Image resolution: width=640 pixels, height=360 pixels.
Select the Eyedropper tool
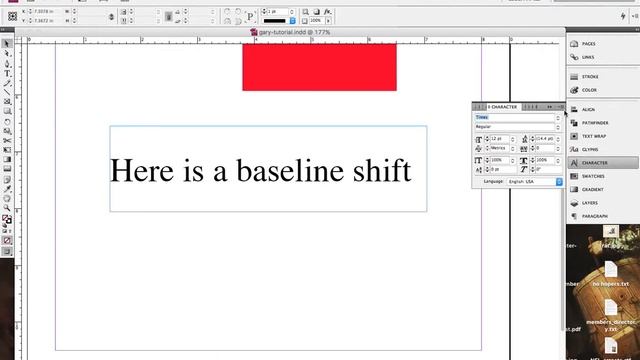7,189
